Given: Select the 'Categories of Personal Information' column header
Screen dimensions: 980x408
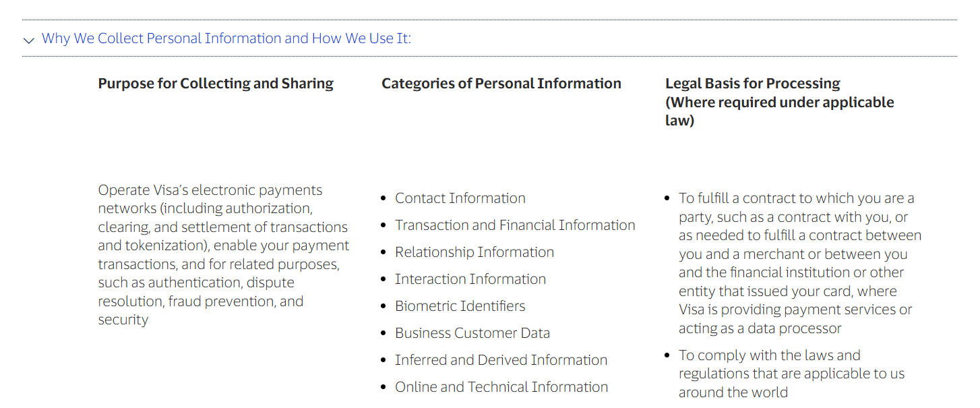Looking at the screenshot, I should [501, 83].
